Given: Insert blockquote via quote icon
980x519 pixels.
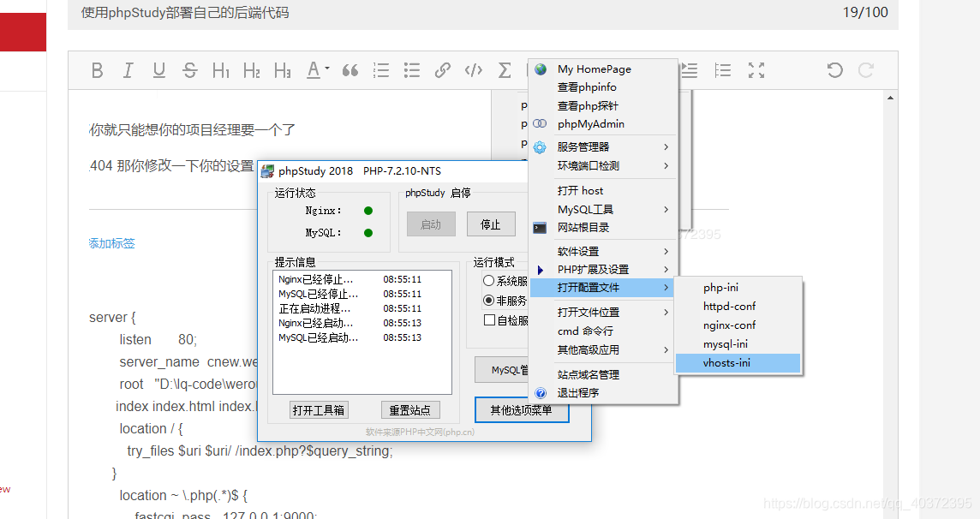Looking at the screenshot, I should (x=350, y=70).
